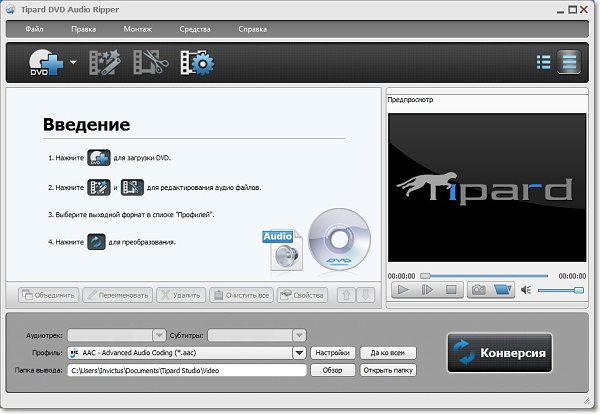The width and height of the screenshot is (600, 414).
Task: Click the Load DVD toolbar icon
Action: pos(46,63)
